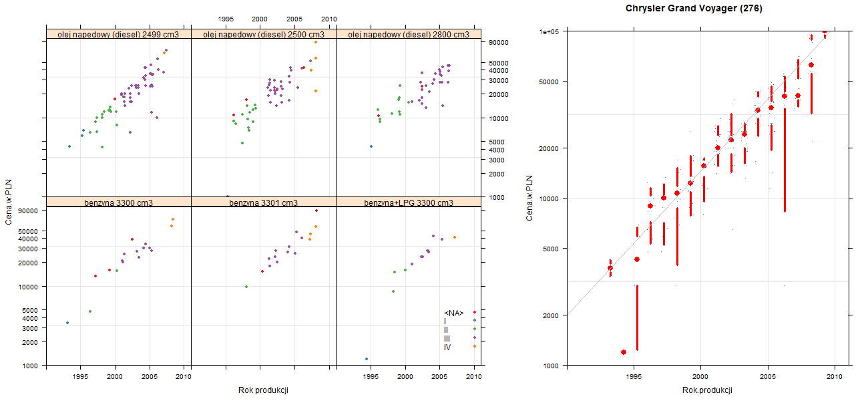Click the "I" legend entry label
This screenshot has height=401, width=868.
tap(445, 321)
